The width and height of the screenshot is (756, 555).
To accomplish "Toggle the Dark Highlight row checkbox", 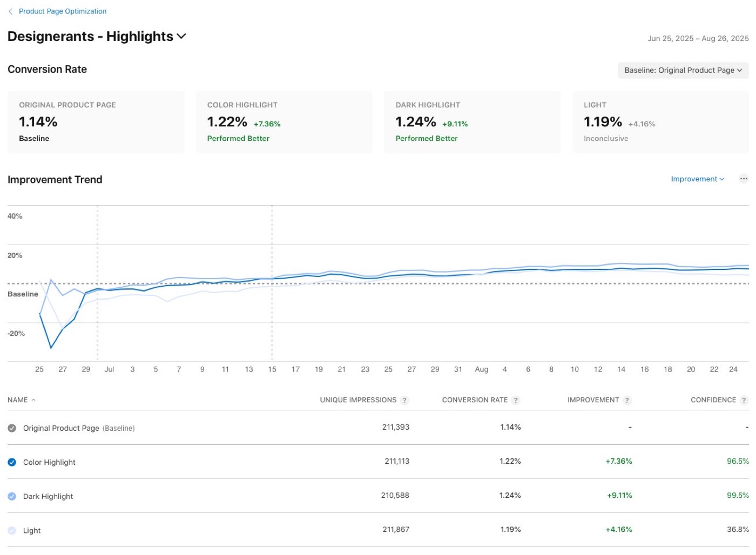I will 12,496.
